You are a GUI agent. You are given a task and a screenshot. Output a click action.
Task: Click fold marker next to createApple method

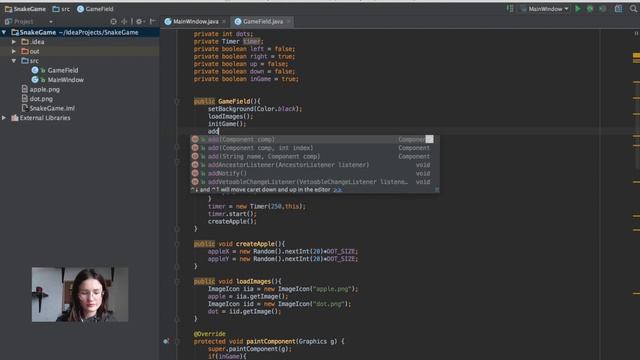pos(177,244)
